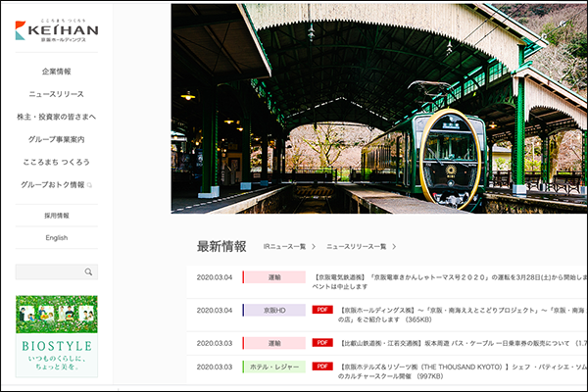Click the 運輸 tag on first news row
Viewport: 588px width, 392px height.
(x=273, y=277)
